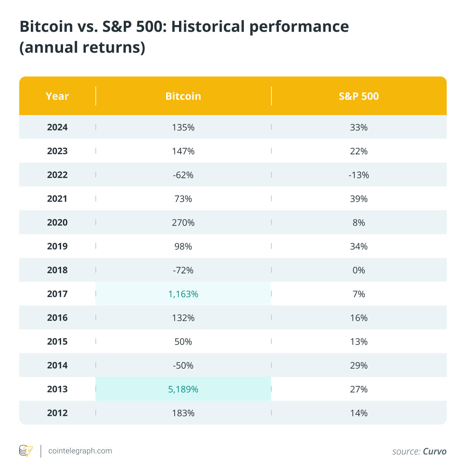This screenshot has width=466, height=476.
Task: Click the -13% S&P 500 cell
Action: 359,175
